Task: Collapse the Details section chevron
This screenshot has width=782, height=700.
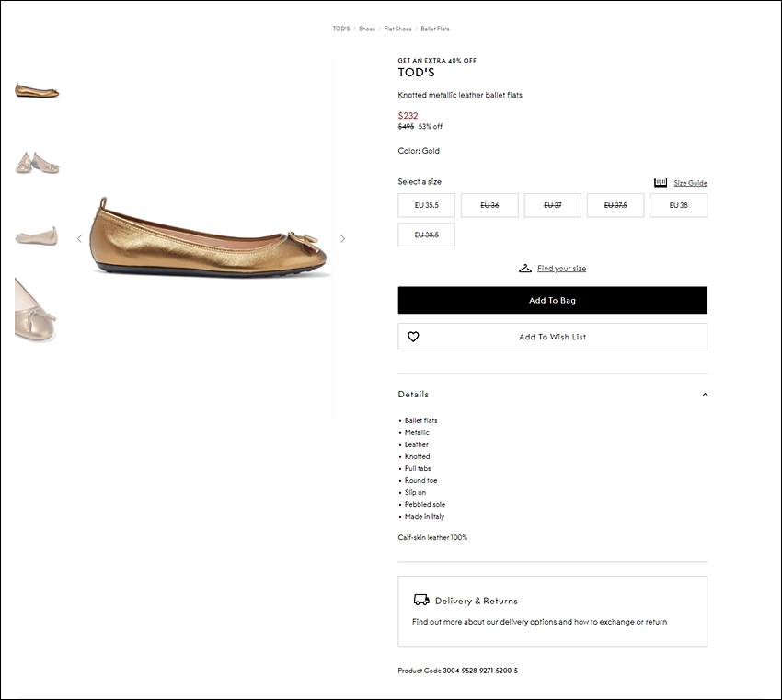Action: [x=705, y=395]
